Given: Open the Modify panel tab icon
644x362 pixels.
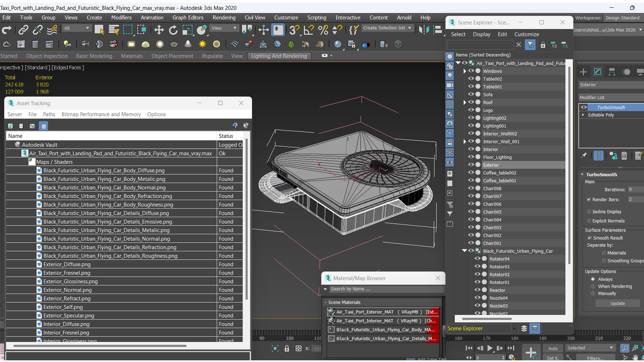Looking at the screenshot, I should tap(597, 72).
